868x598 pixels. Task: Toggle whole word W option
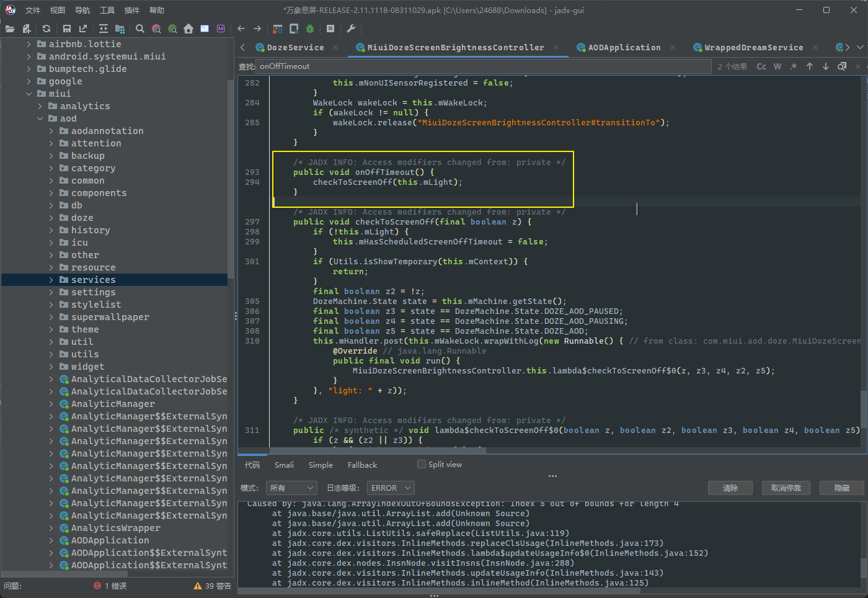pos(777,66)
